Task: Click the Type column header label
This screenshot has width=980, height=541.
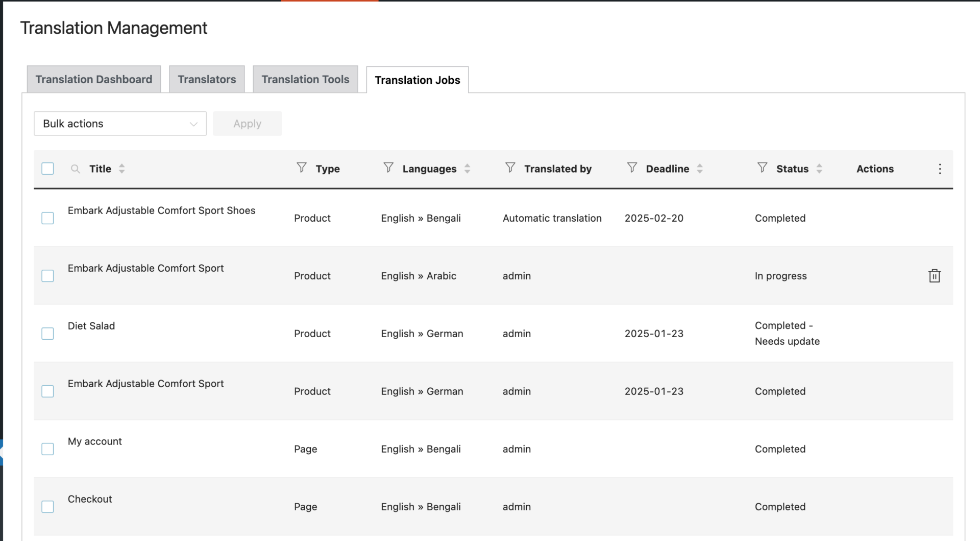Action: [328, 169]
